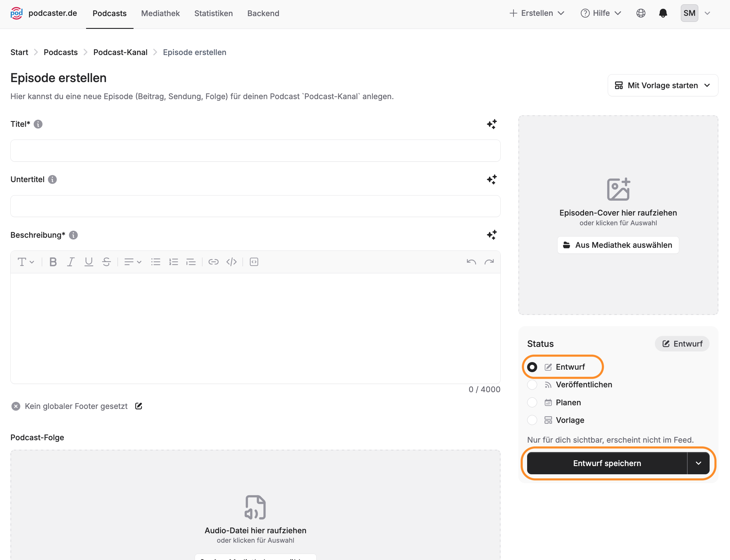
Task: Switch to the Statistiken tab
Action: click(214, 13)
